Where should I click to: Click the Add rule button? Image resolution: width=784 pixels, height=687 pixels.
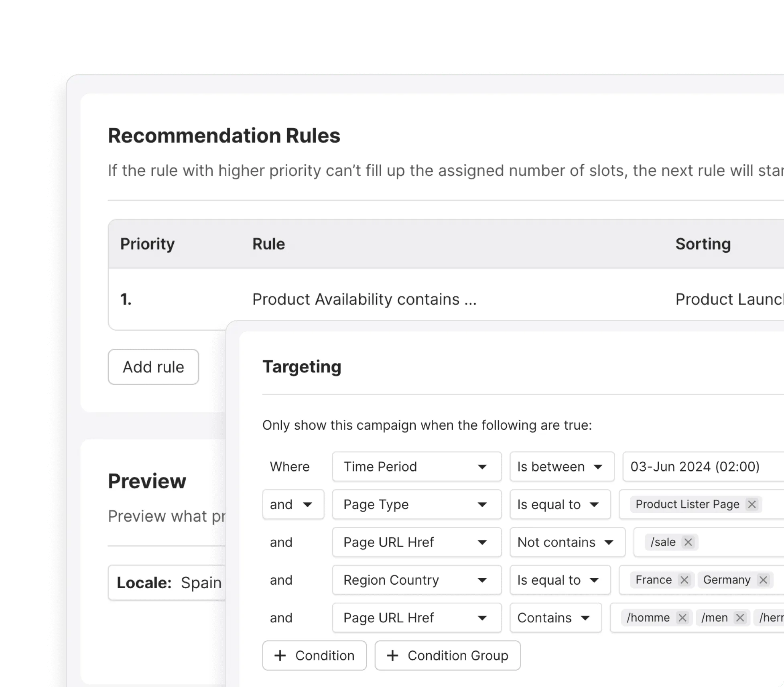(153, 366)
